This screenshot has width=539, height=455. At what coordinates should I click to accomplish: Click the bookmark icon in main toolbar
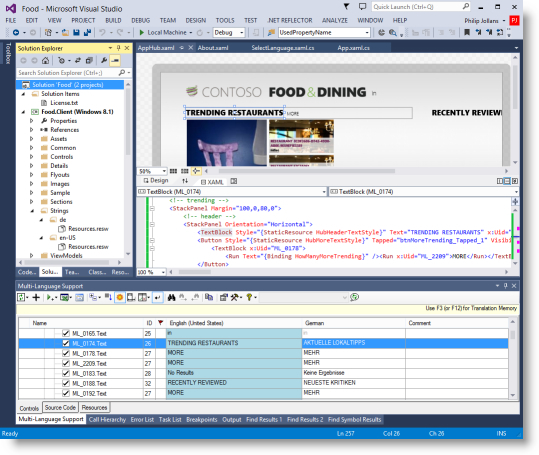coord(467,33)
